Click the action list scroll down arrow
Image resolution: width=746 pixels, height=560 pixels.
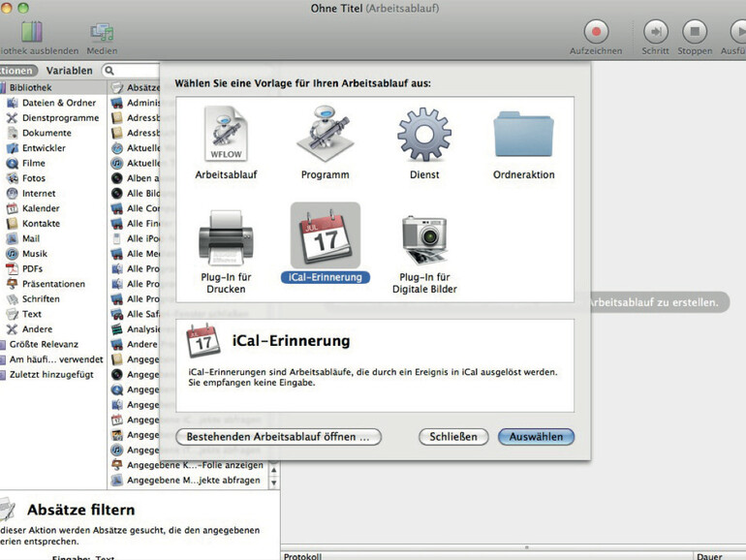click(x=274, y=482)
